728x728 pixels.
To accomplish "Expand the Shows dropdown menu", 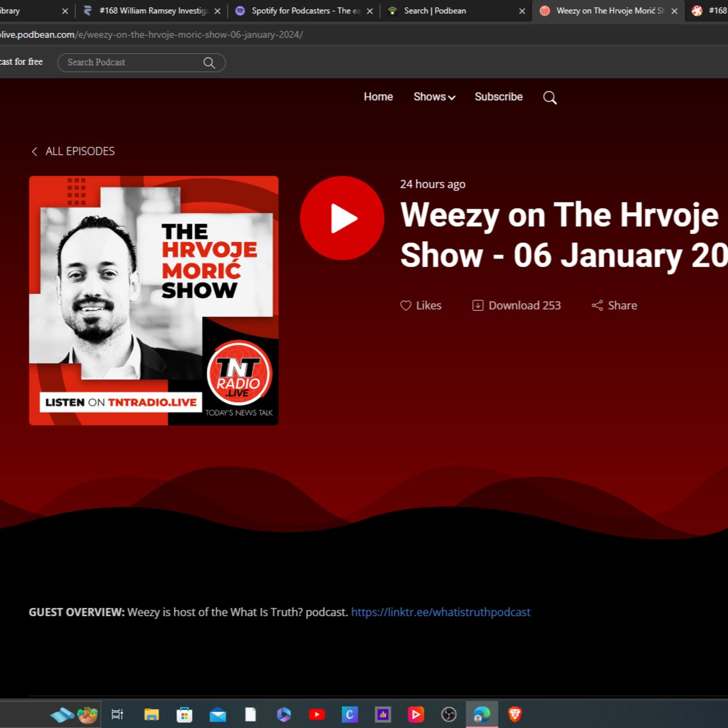I will pyautogui.click(x=434, y=97).
